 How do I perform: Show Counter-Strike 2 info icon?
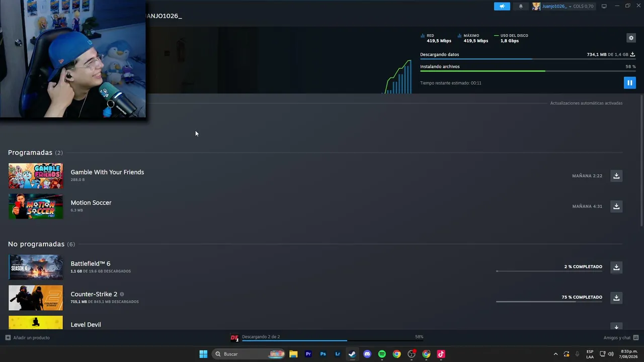click(122, 294)
